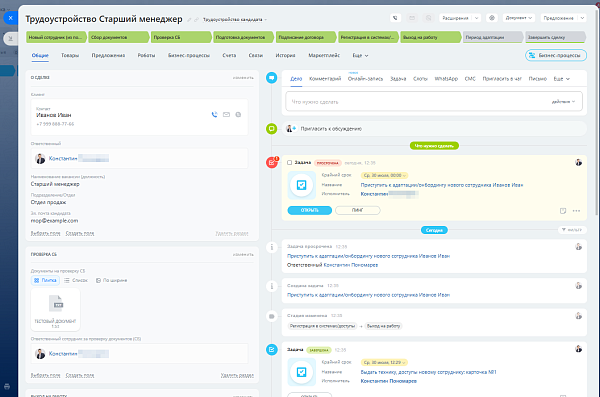Image resolution: width=600 pixels, height=397 pixels.
Task: Open author avatar on overdue task card
Action: 579,163
